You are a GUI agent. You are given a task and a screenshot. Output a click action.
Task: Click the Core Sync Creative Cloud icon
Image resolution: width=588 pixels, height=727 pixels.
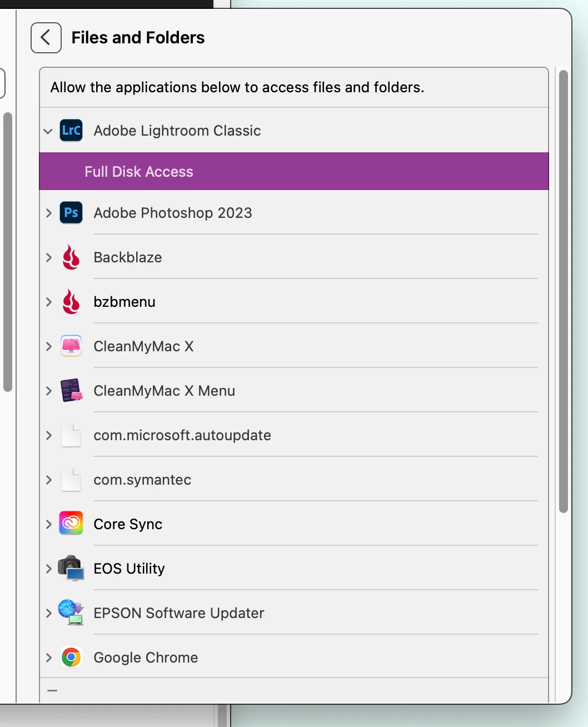coord(71,523)
